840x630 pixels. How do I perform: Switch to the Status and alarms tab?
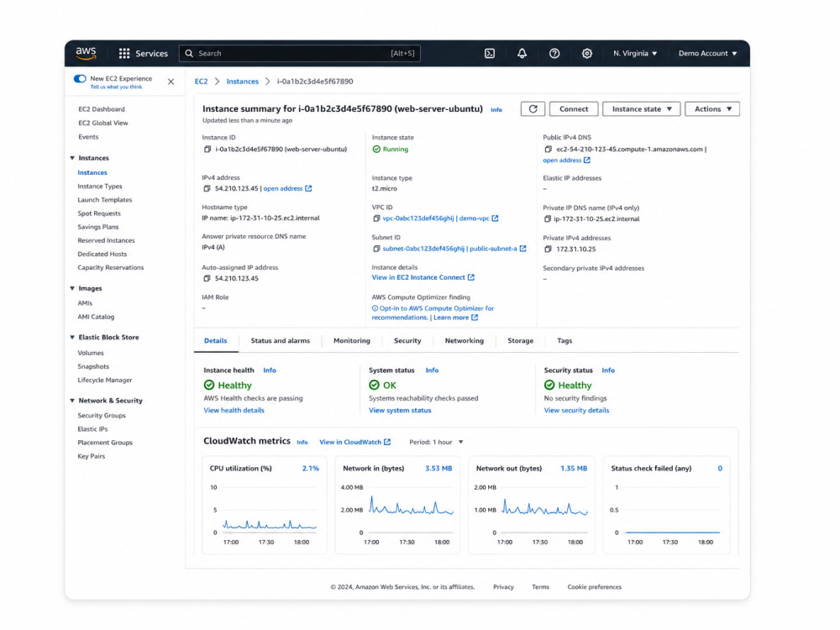(x=281, y=341)
